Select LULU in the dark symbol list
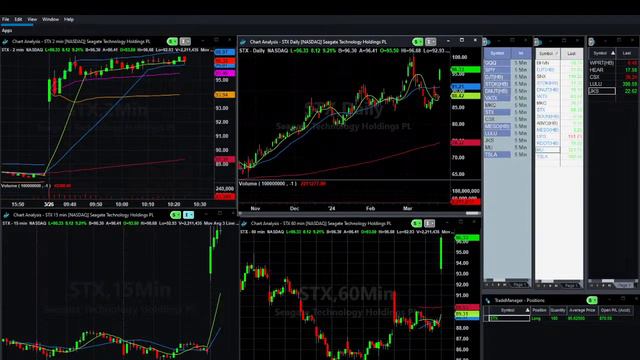This screenshot has height=360, width=640. click(613, 84)
